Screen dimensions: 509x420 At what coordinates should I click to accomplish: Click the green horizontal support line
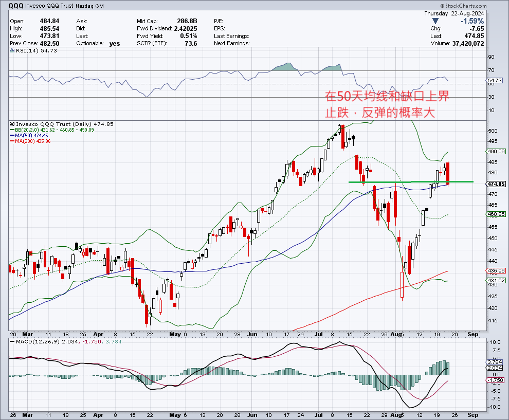(410, 181)
